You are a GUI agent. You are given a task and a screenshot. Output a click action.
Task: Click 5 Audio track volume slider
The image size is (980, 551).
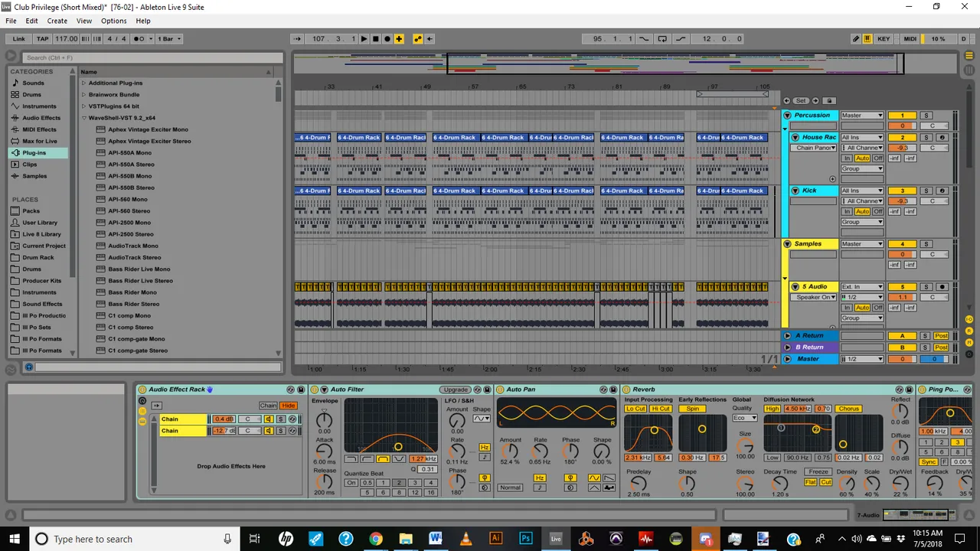pyautogui.click(x=902, y=298)
